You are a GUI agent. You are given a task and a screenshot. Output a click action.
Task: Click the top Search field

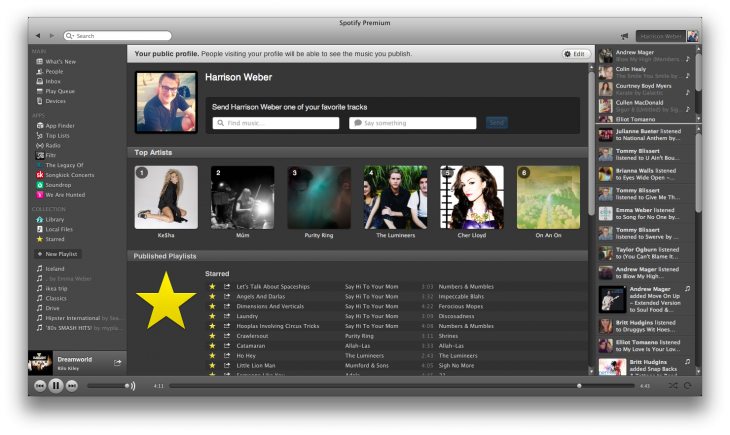pos(117,36)
